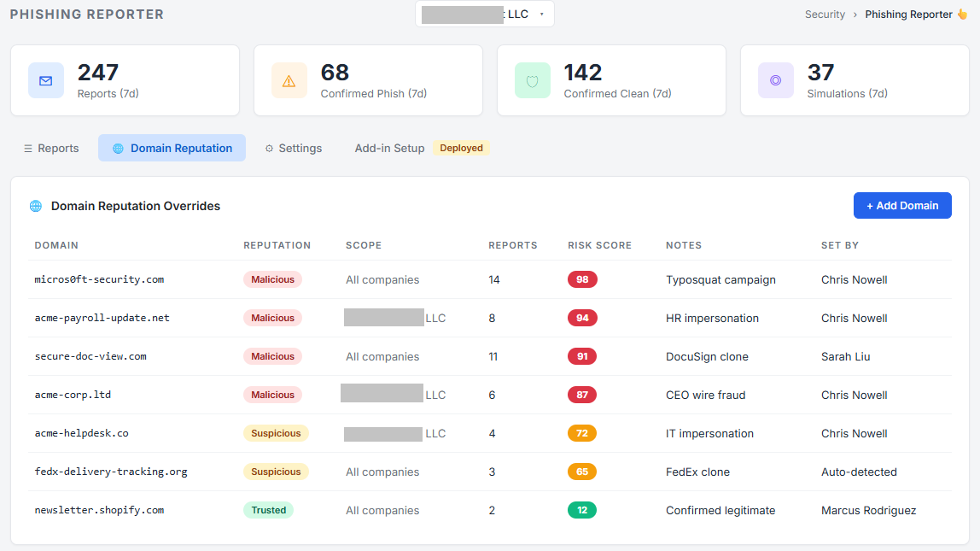The image size is (980, 551).
Task: Switch to the Settings tab
Action: [293, 148]
